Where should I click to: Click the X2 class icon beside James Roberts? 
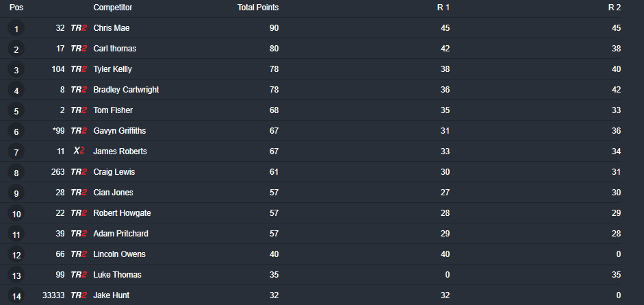(79, 151)
